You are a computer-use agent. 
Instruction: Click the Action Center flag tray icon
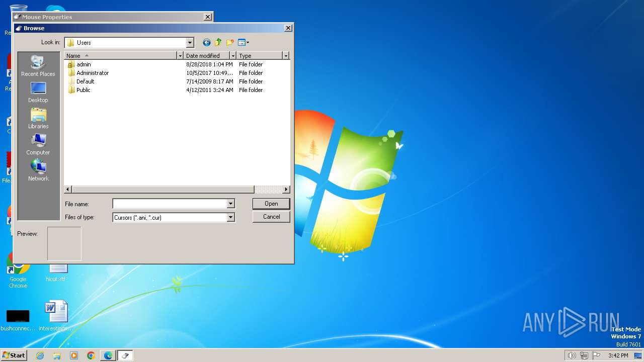pos(597,355)
